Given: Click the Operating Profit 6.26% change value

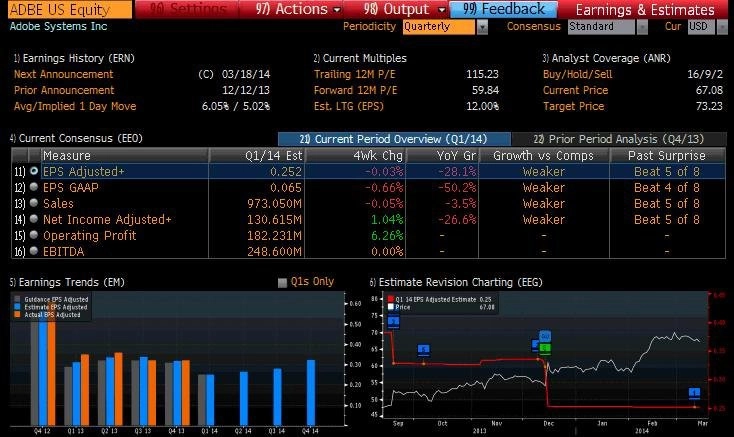Looking at the screenshot, I should pos(387,235).
